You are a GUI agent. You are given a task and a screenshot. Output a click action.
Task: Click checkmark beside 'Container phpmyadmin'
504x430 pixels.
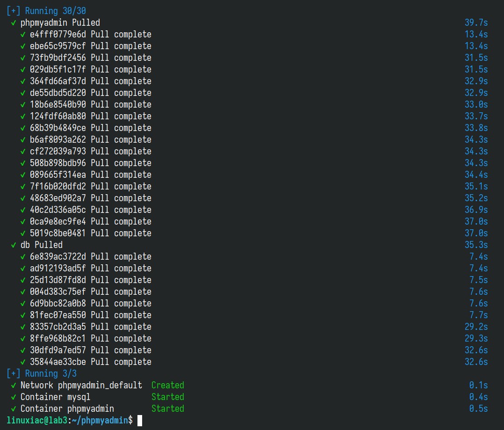14,409
